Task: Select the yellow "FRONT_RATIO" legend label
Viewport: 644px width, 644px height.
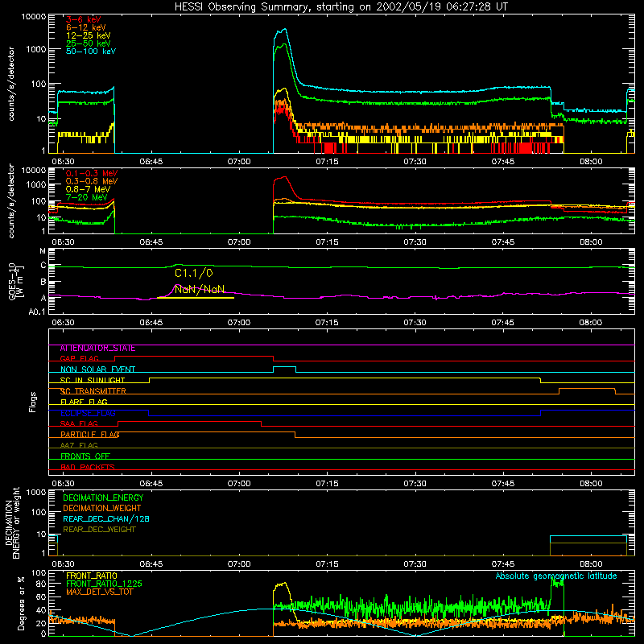Action: point(92,576)
